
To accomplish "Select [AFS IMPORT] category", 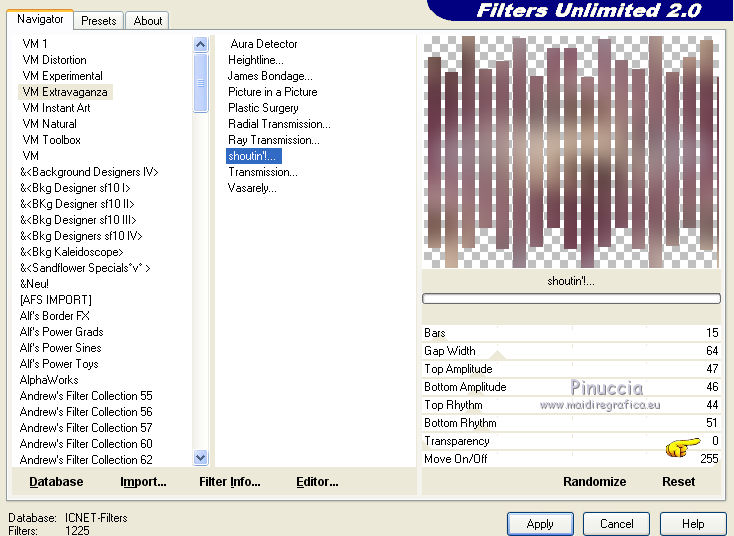I will (56, 300).
